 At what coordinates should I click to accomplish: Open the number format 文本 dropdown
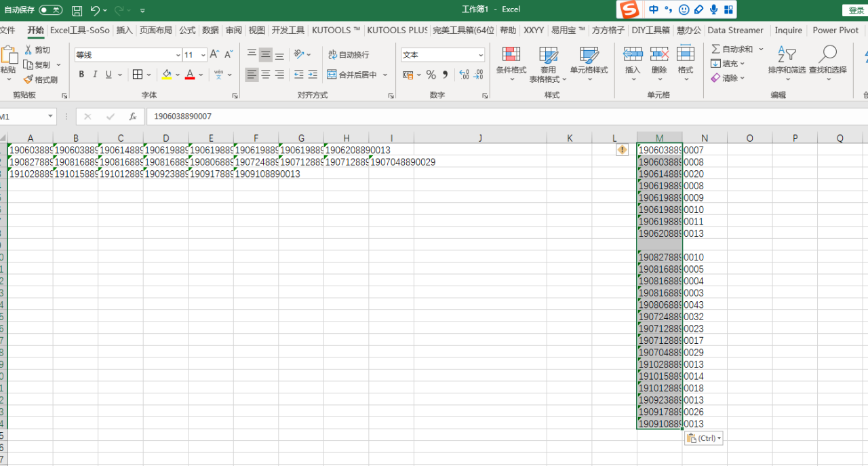point(481,55)
